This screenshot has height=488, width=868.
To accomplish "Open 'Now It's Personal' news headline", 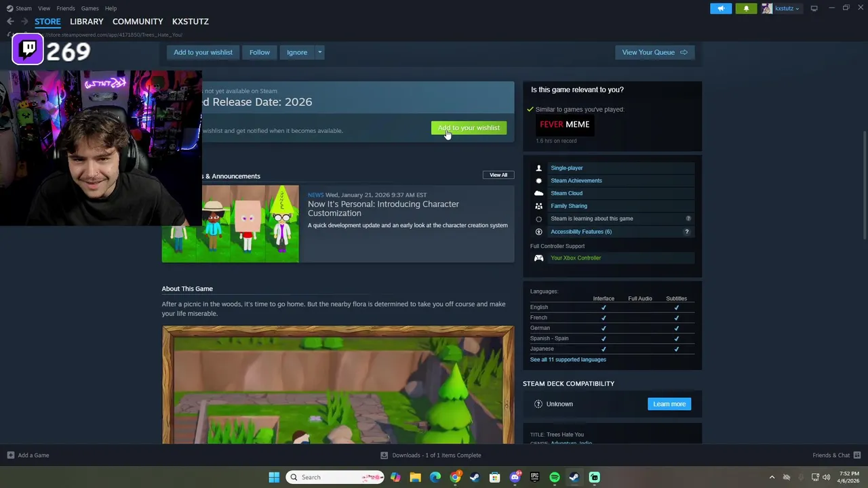I will click(383, 208).
